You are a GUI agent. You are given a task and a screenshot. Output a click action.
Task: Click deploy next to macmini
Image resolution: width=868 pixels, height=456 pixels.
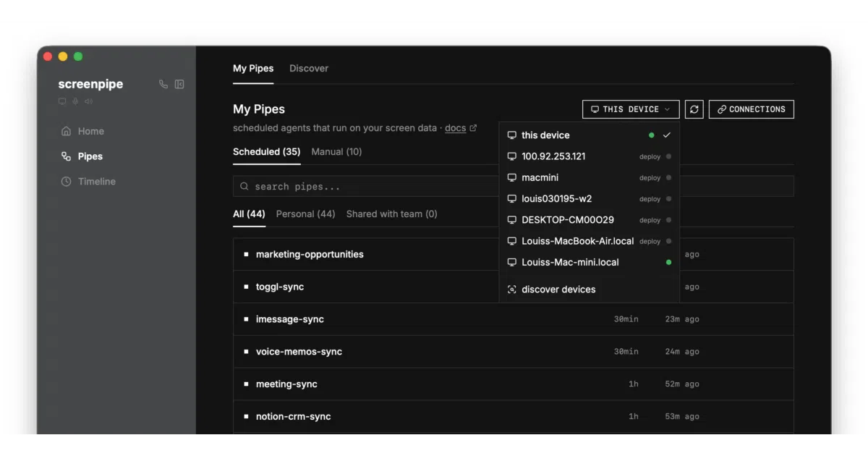coord(650,178)
